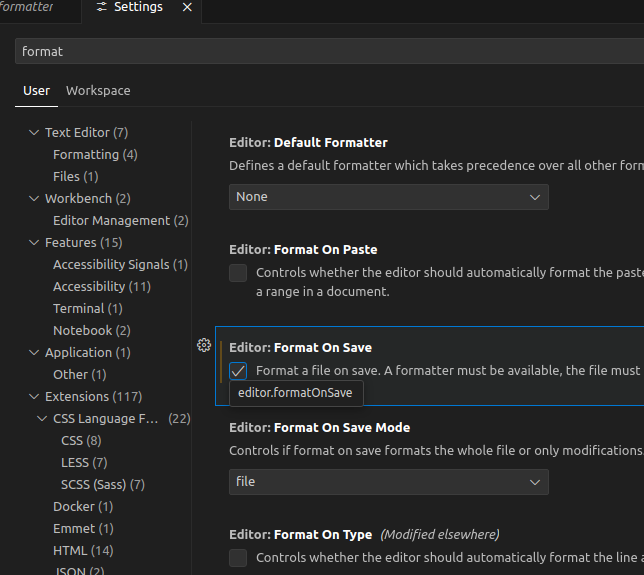Select Accessibility (11) in the tree
The width and height of the screenshot is (644, 575).
click(102, 287)
